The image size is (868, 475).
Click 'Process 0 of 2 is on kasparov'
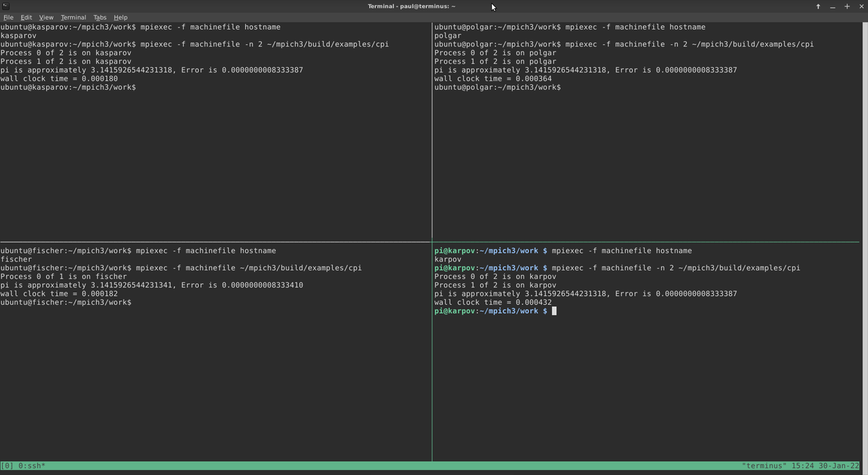(66, 53)
